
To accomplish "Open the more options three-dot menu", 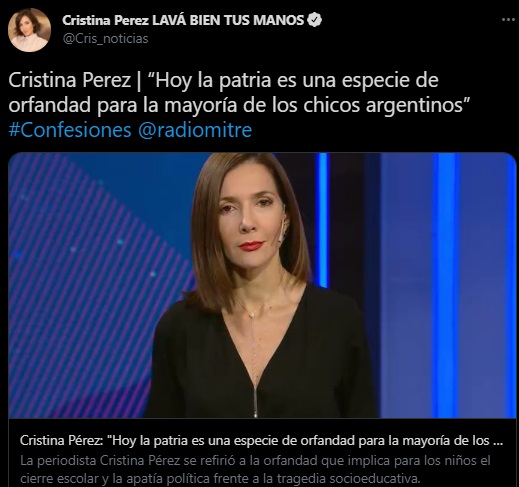I will point(509,20).
